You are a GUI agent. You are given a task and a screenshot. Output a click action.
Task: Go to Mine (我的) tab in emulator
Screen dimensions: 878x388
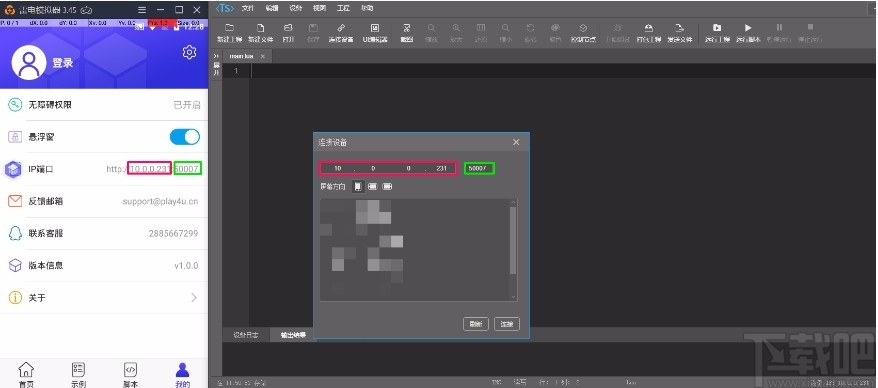183,375
